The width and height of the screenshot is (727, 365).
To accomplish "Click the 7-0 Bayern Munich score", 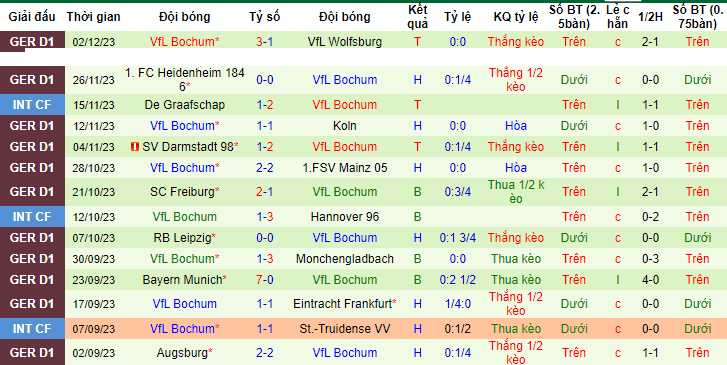I will tap(264, 280).
